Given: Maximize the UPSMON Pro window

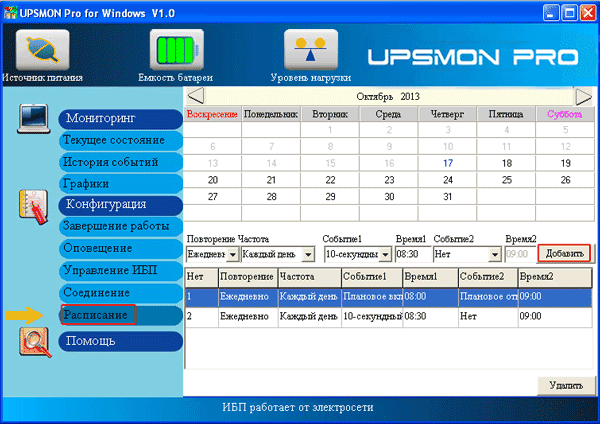Looking at the screenshot, I should point(569,13).
